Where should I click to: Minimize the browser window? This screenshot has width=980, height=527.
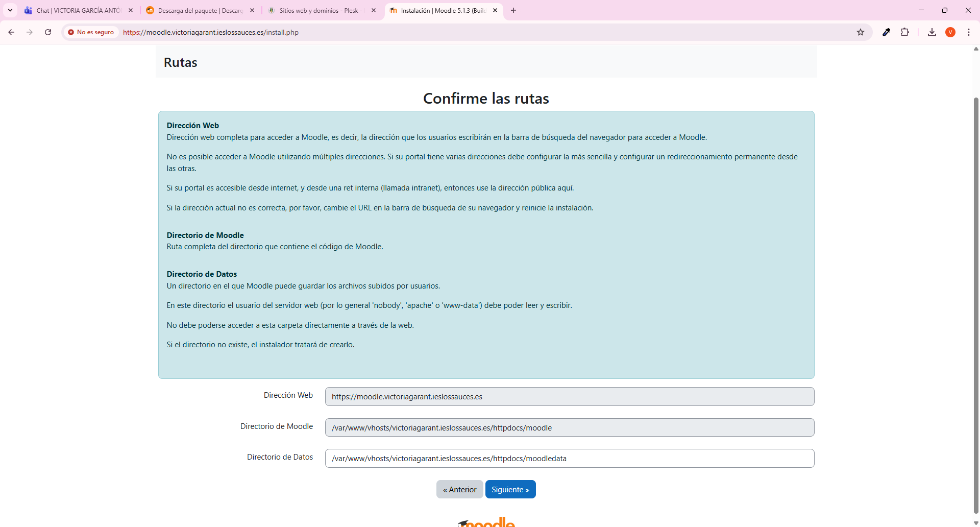(921, 10)
